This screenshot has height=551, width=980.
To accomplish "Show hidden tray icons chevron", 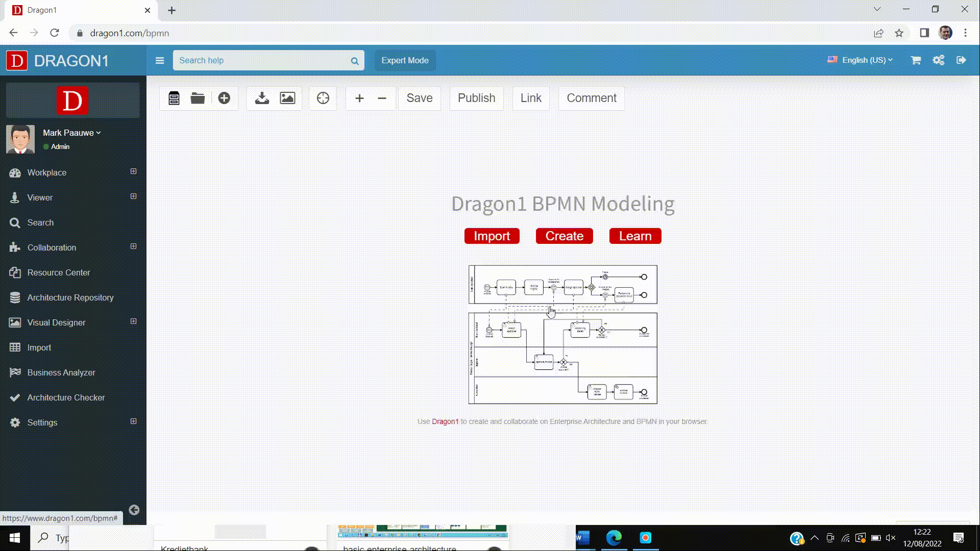I will [815, 538].
